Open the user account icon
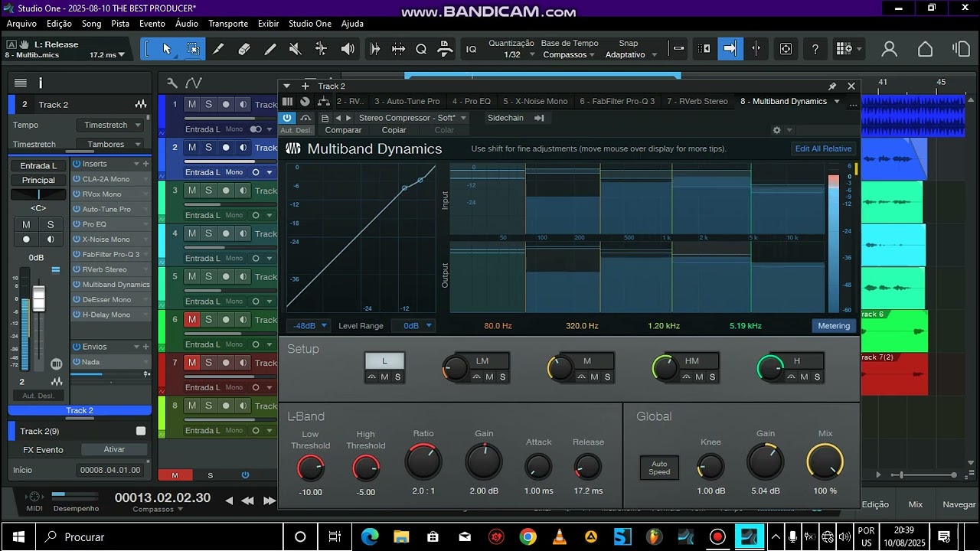The image size is (980, 551). [889, 49]
